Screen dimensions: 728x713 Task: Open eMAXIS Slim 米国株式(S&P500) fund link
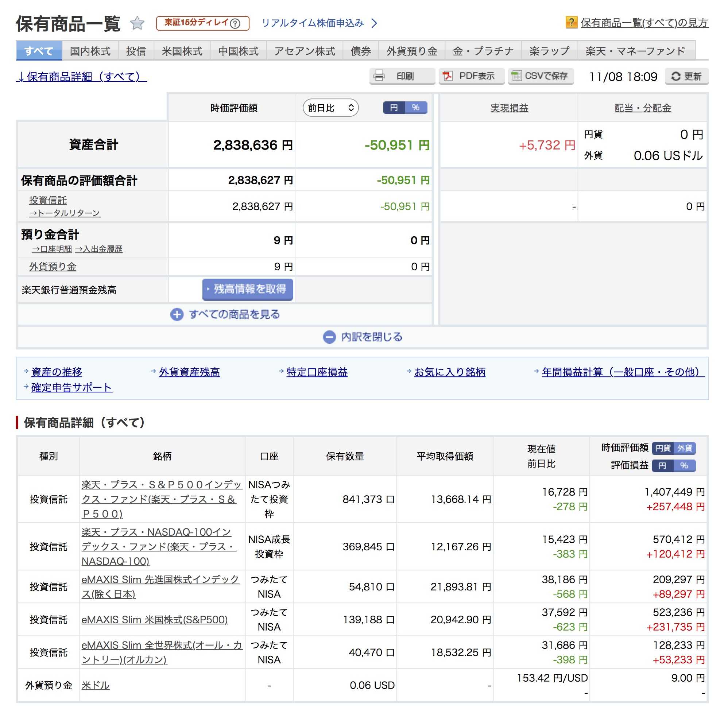(154, 619)
